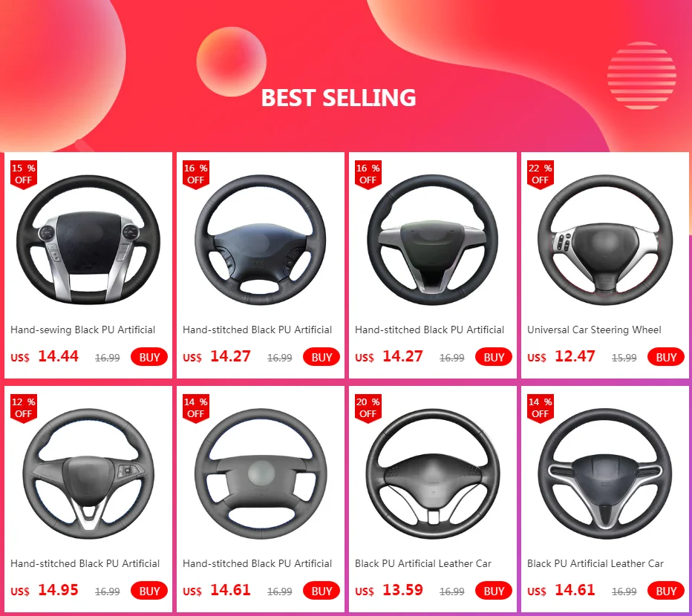The width and height of the screenshot is (692, 616).
Task: Buy the cover priced US$ 14.95
Action: (x=149, y=591)
